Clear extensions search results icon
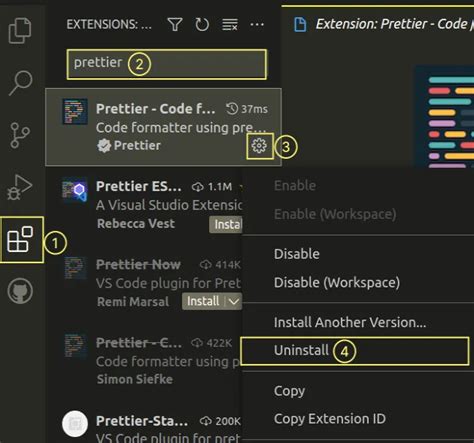Image resolution: width=474 pixels, height=443 pixels. [x=230, y=25]
